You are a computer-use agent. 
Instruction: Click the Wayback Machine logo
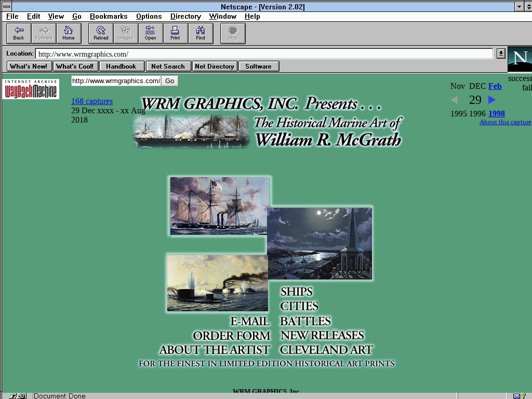pos(31,89)
